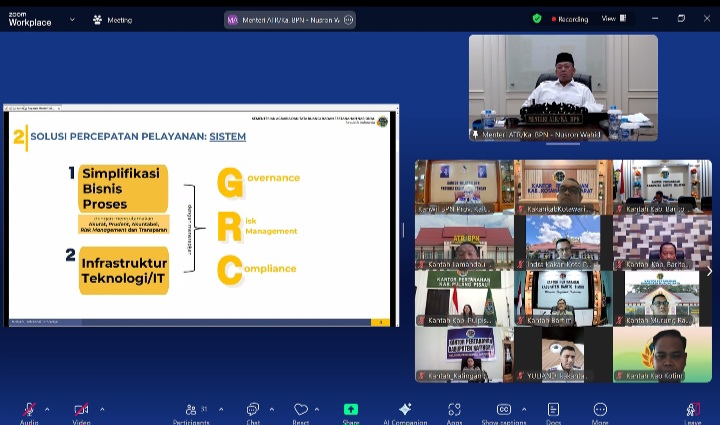Open the Zoom Workplace dropdown chevron
Image resolution: width=720 pixels, height=425 pixels.
72,20
